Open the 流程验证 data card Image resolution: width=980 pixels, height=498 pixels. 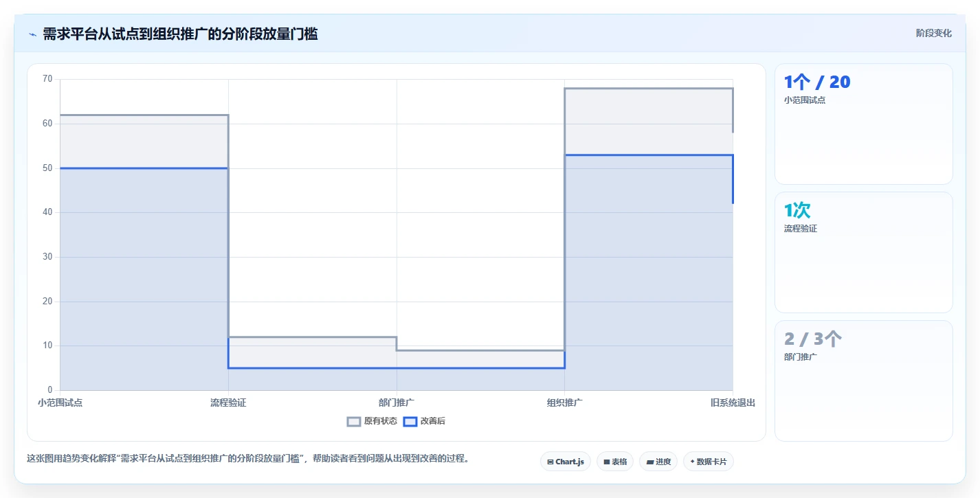[864, 252]
